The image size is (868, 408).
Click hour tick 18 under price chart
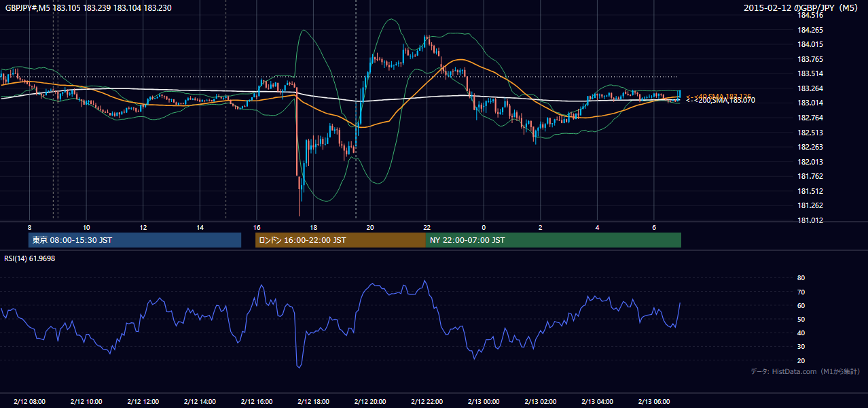tap(313, 227)
